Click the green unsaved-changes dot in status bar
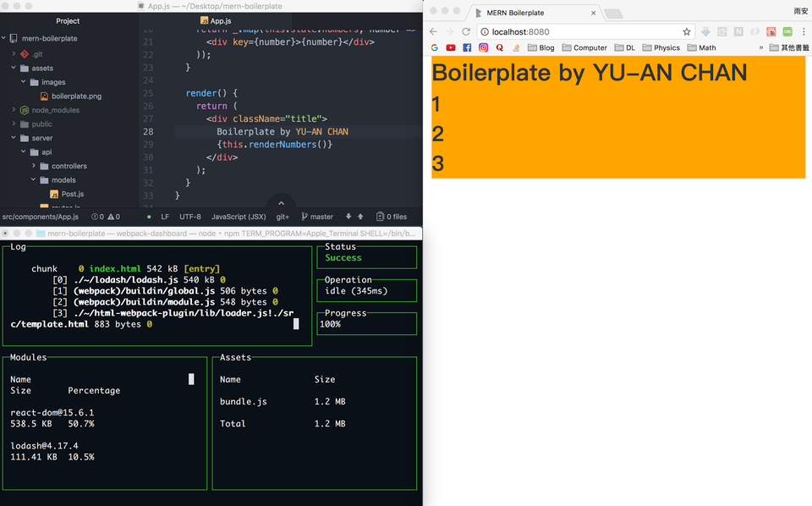This screenshot has width=812, height=506. point(147,216)
